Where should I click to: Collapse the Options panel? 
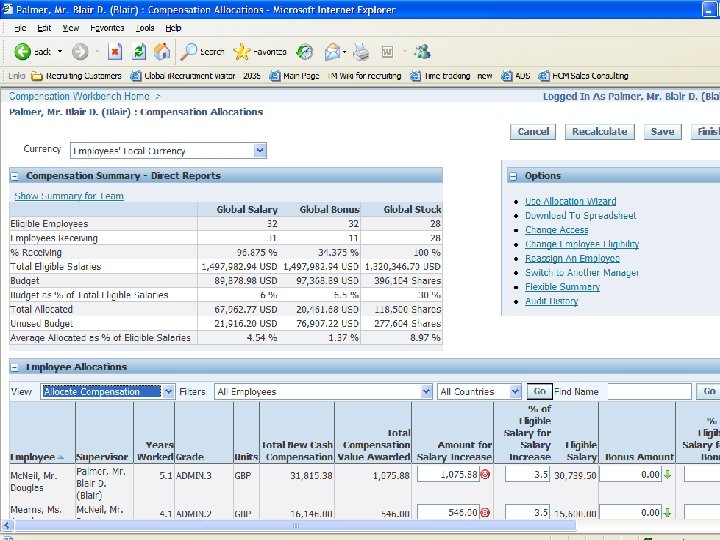[x=513, y=176]
